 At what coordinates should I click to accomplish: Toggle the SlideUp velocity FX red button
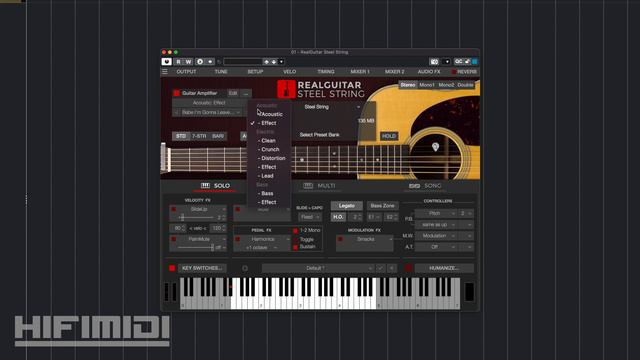pos(173,209)
